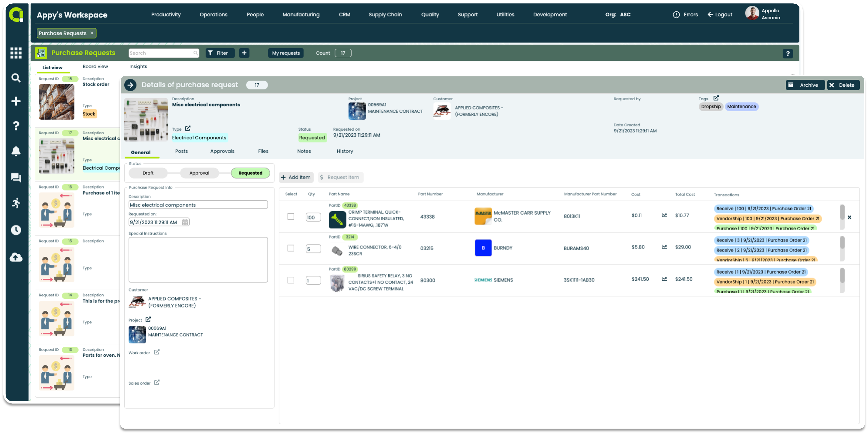Screen dimensions: 868x434
Task: Click the Filter button
Action: tap(220, 53)
